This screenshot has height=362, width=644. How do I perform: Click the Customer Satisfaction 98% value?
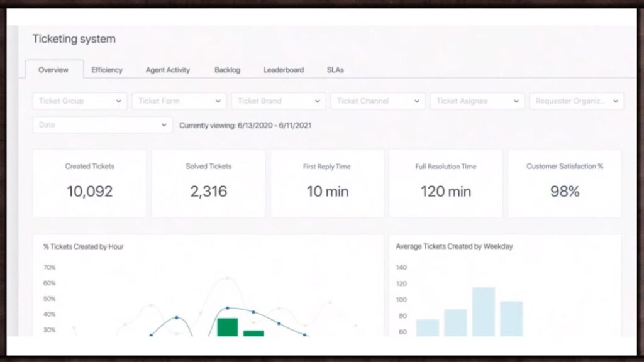point(565,191)
